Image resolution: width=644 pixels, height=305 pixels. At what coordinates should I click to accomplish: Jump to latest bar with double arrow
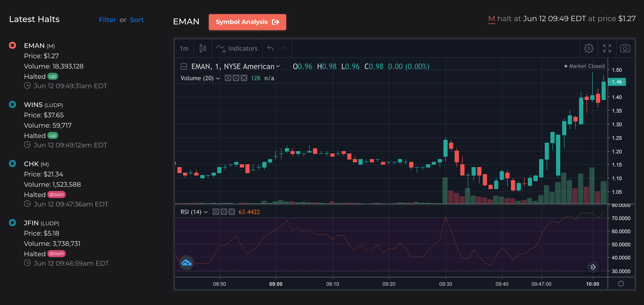click(593, 267)
